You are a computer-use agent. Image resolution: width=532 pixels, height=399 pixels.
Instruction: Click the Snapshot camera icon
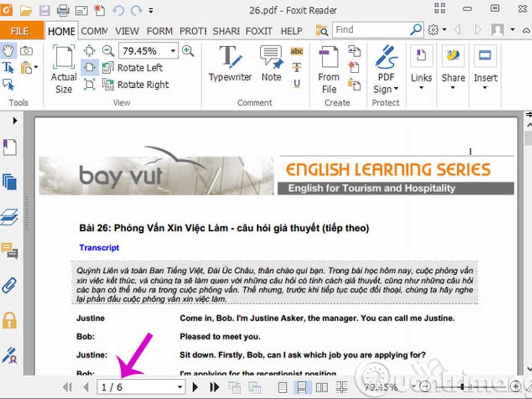click(x=26, y=50)
